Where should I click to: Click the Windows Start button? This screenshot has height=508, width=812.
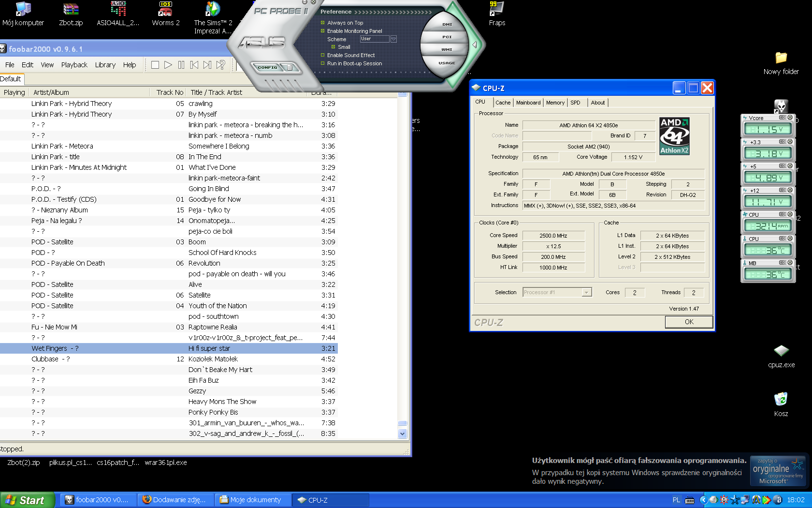(27, 500)
